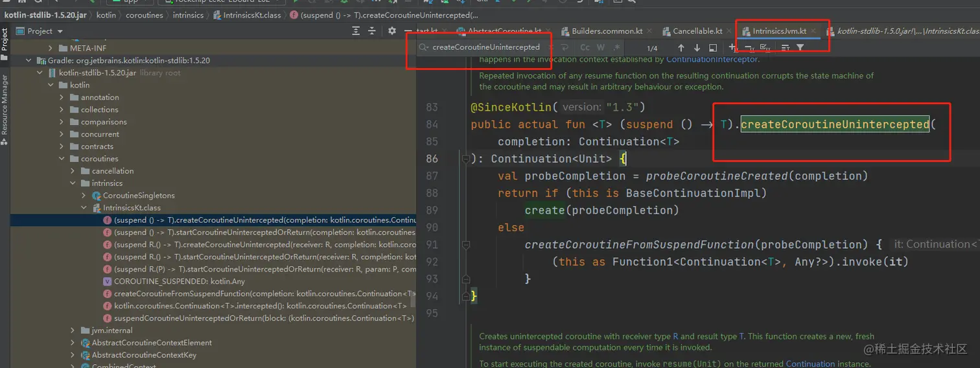980x368 pixels.
Task: Add selection for next occurrence
Action: tap(733, 47)
